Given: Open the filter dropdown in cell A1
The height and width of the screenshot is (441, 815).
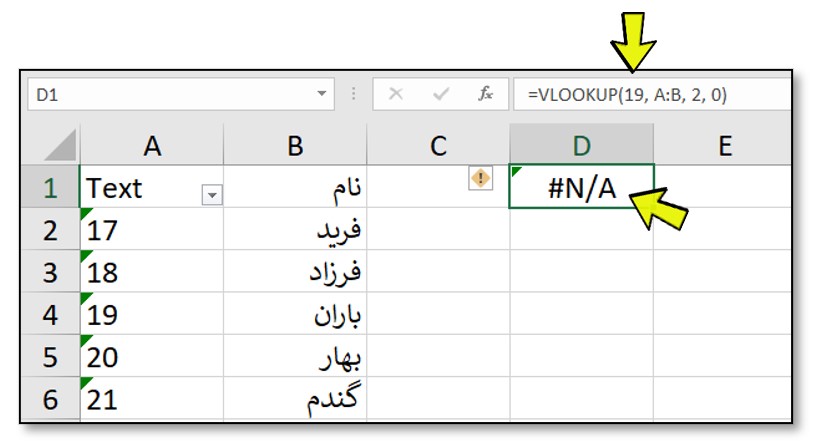Looking at the screenshot, I should (x=212, y=196).
